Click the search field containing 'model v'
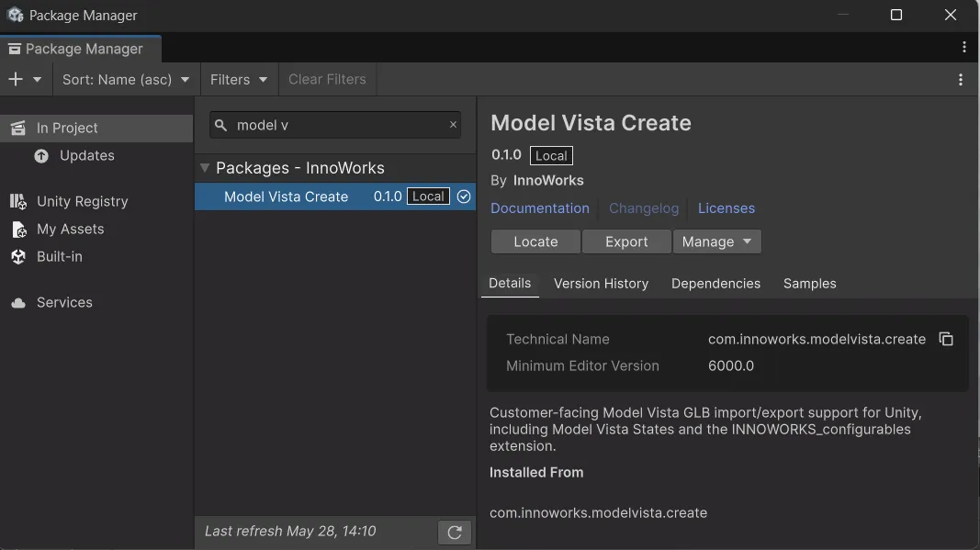Screen dimensions: 980x550 click(335, 125)
